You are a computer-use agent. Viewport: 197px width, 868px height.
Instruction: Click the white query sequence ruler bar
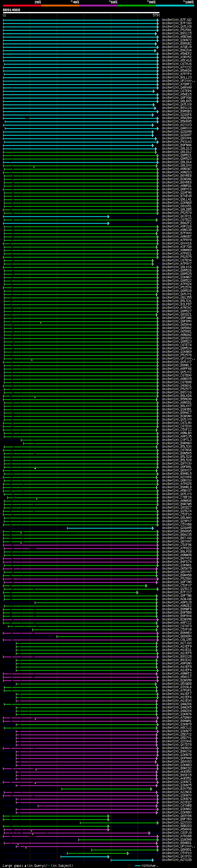81,12
